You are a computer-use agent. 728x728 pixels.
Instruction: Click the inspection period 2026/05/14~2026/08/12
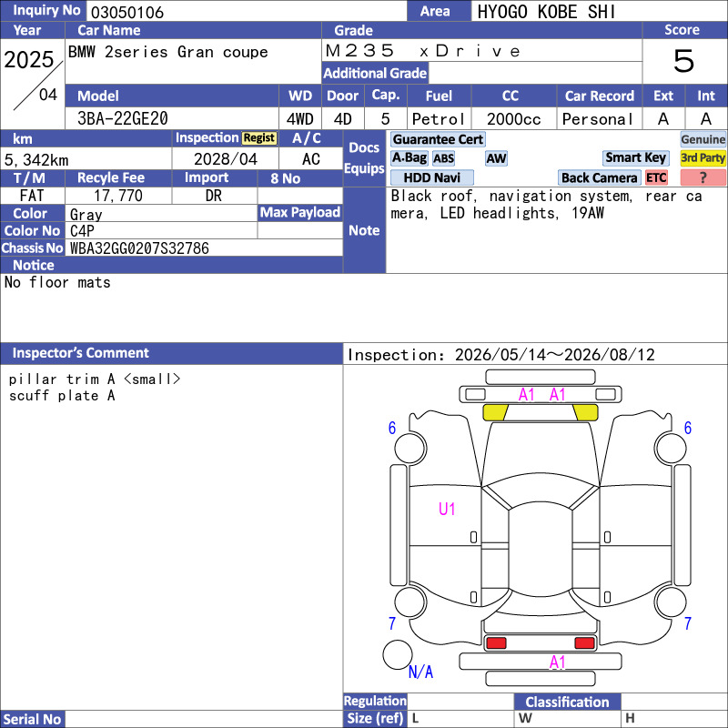coord(555,355)
